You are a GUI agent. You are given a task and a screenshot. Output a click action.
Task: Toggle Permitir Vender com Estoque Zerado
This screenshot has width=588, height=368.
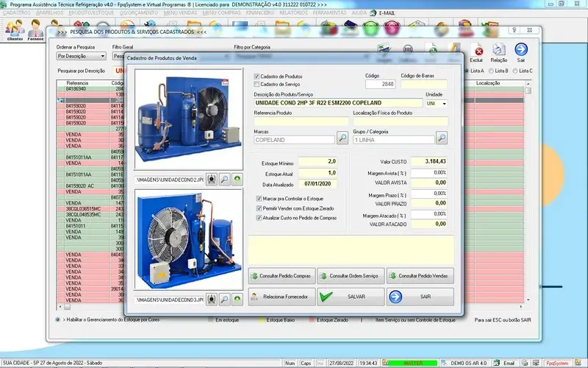point(258,208)
